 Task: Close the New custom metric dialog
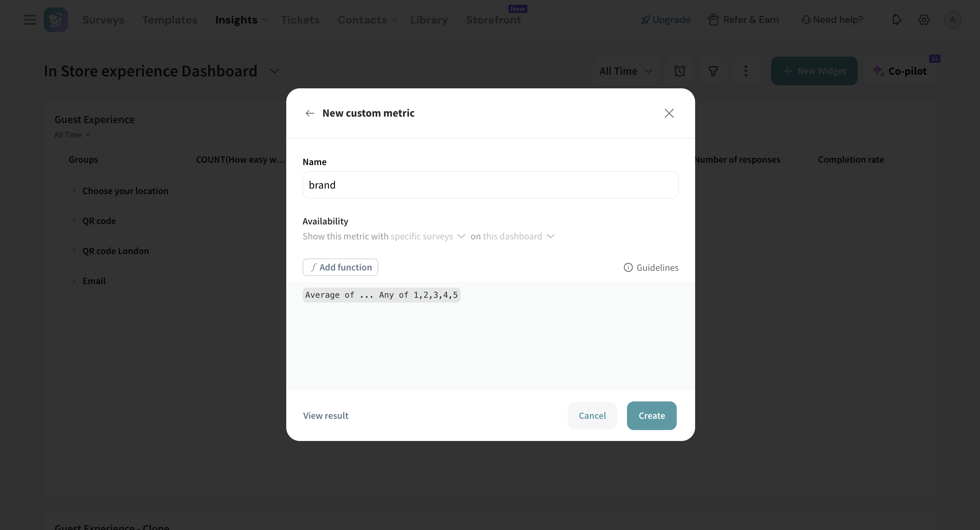[669, 113]
